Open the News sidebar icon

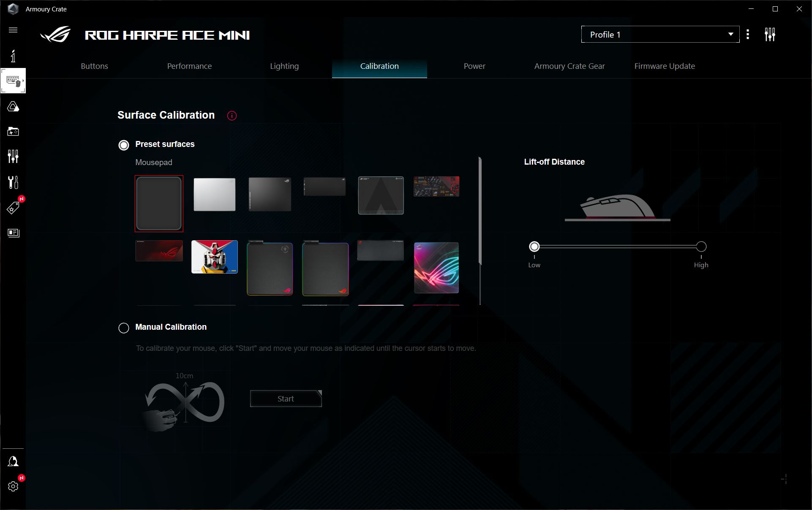click(x=13, y=233)
